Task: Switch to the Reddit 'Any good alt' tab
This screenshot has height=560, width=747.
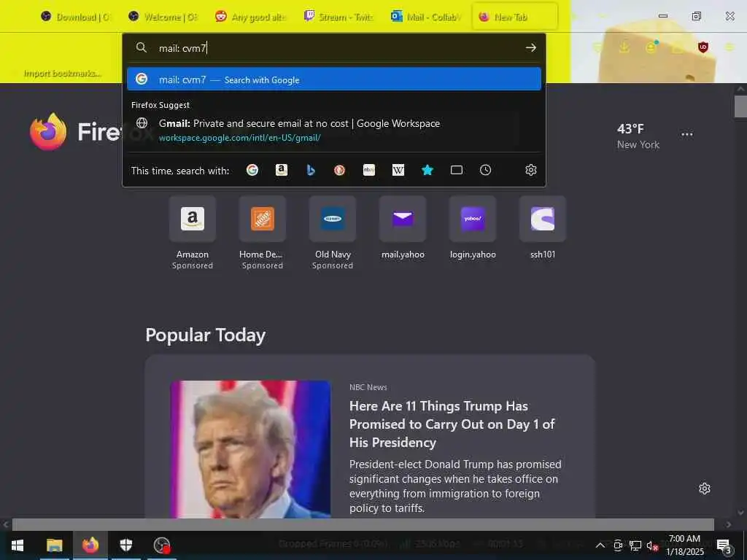Action: [x=250, y=17]
